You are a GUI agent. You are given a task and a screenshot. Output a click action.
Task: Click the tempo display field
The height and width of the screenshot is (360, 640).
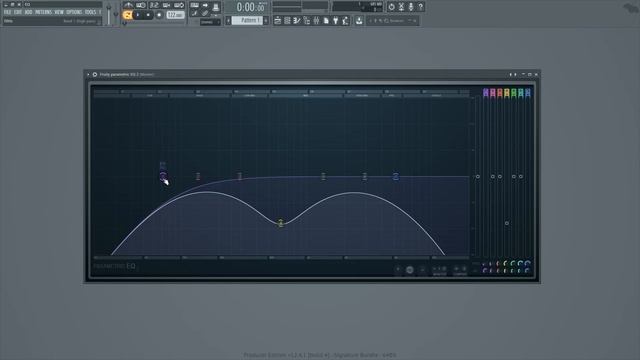[176, 15]
